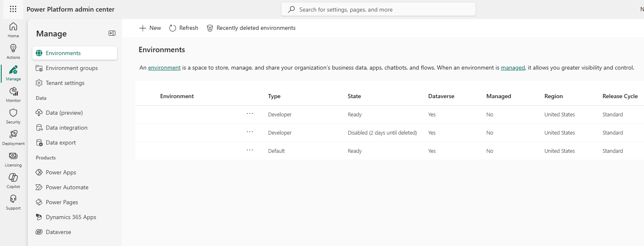The image size is (644, 246).
Task: Select the Dataverse icon
Action: tap(39, 232)
